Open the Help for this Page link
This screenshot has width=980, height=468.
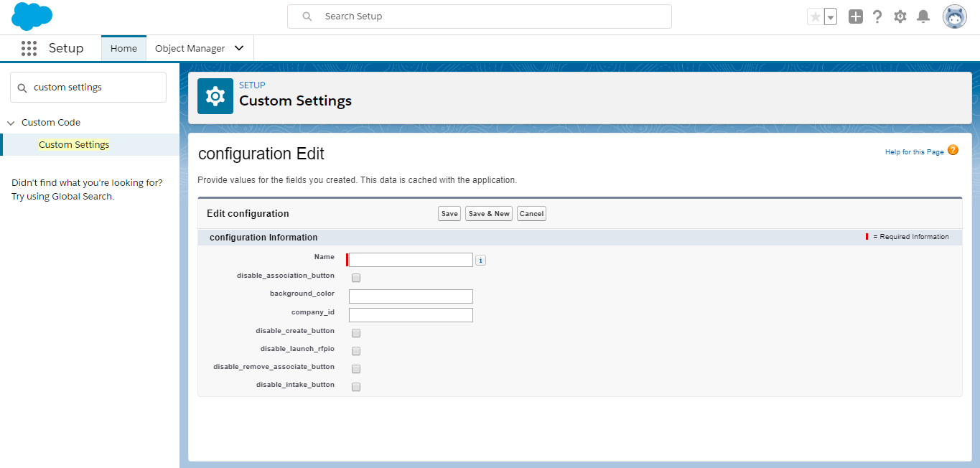pyautogui.click(x=915, y=152)
